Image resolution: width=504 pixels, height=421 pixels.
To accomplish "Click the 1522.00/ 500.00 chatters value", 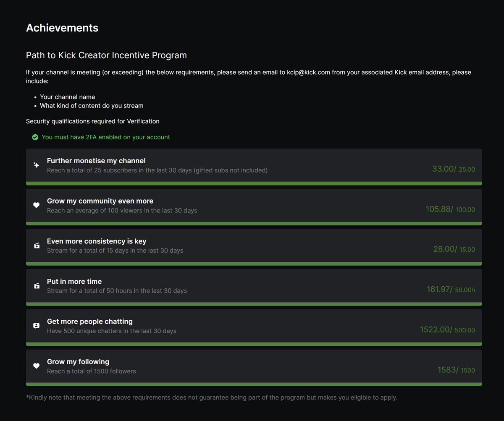I will [448, 330].
